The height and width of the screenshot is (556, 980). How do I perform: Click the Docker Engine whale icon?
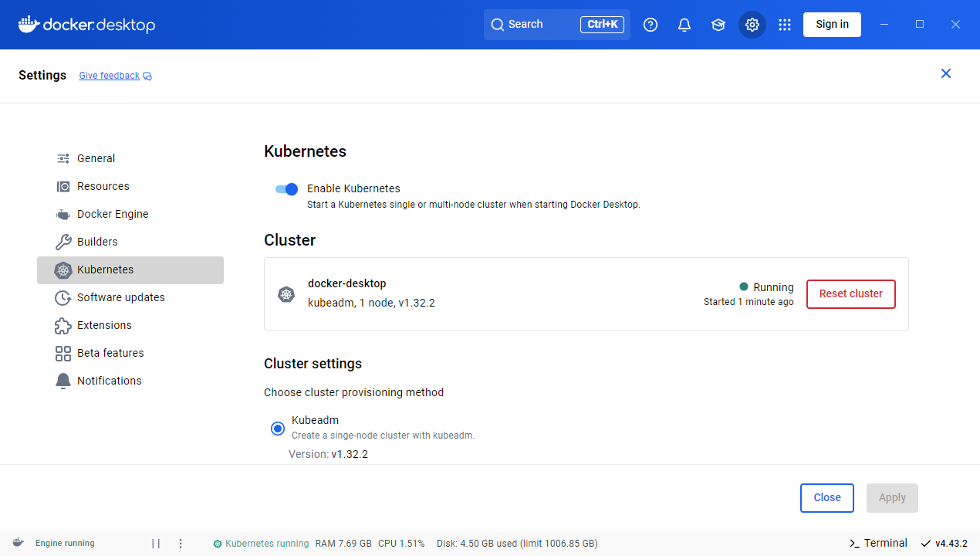tap(63, 214)
